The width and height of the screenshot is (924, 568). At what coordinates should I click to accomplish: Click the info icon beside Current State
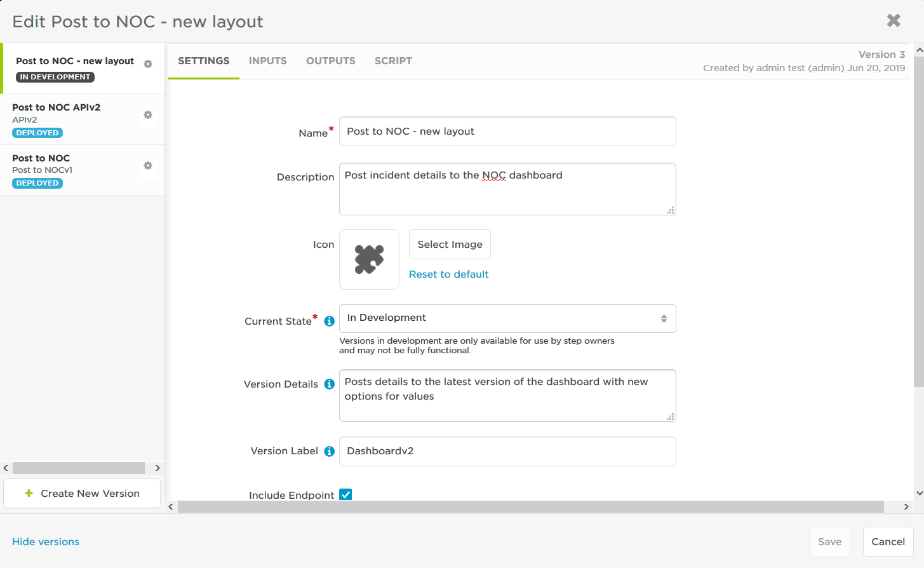329,321
